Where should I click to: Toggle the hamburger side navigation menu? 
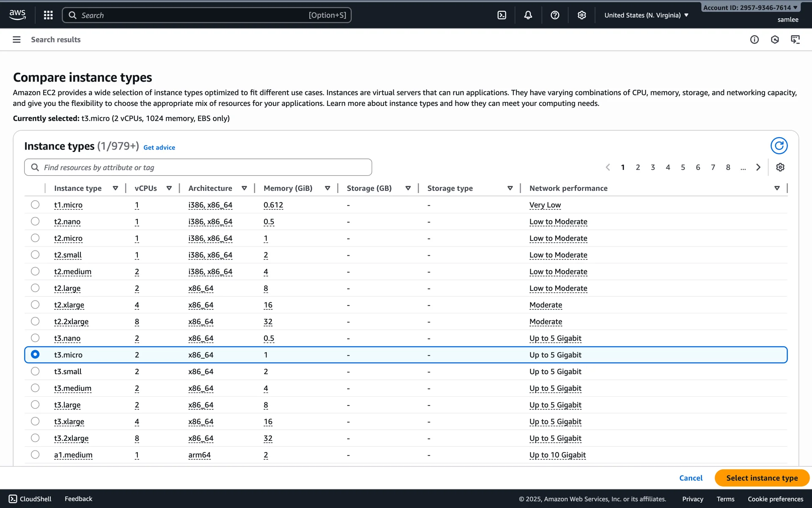16,39
